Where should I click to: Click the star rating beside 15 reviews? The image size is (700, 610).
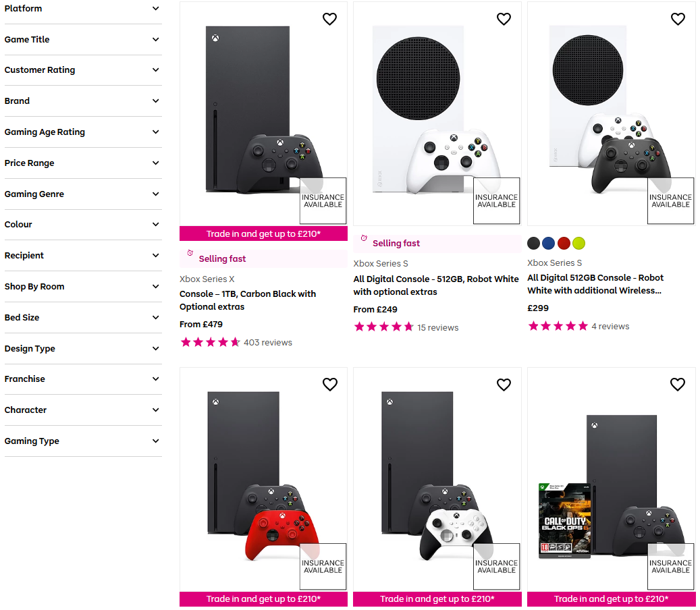[x=383, y=326]
